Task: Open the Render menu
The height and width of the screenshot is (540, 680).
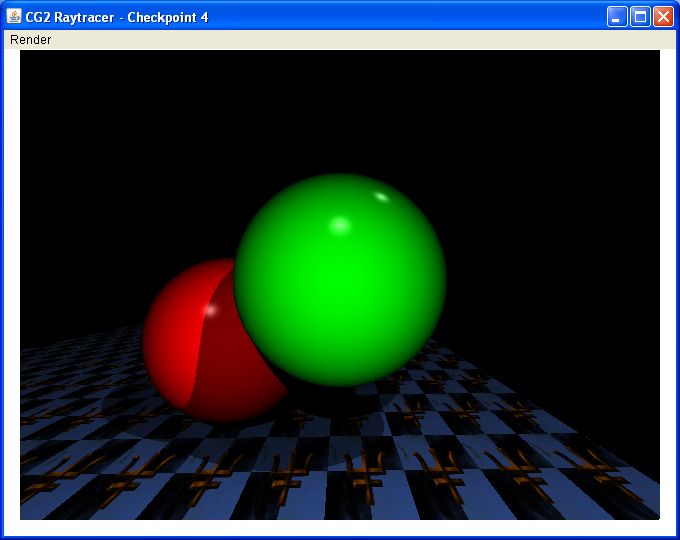Action: (x=30, y=40)
